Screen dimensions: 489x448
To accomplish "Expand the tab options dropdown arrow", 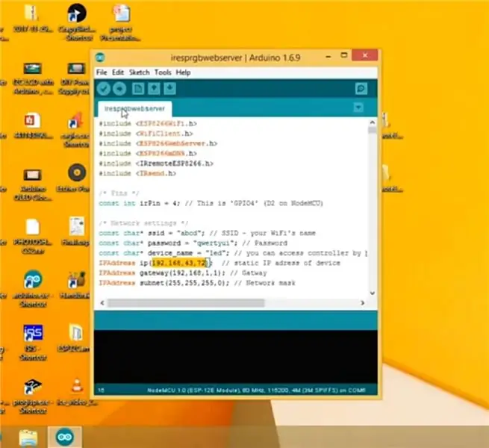I will (358, 108).
